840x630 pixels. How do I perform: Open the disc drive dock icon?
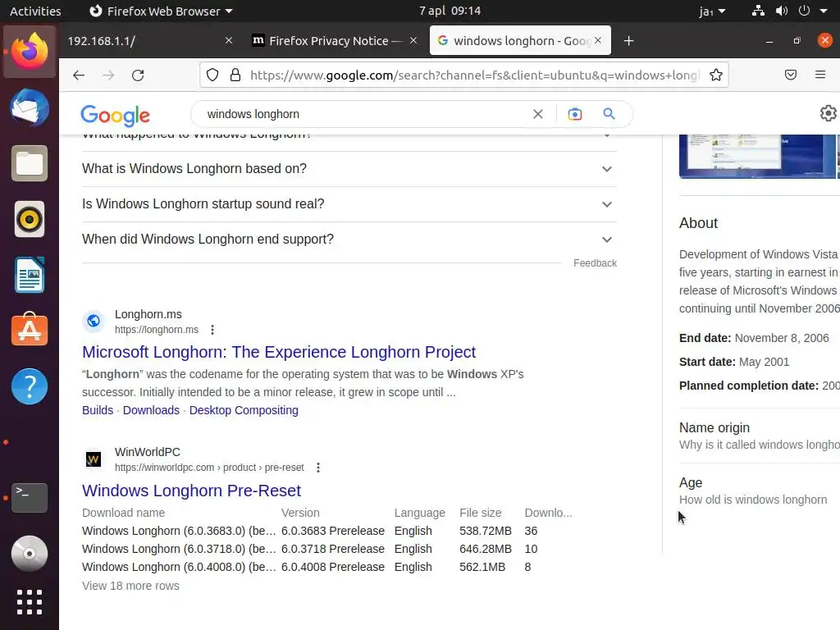coord(30,554)
